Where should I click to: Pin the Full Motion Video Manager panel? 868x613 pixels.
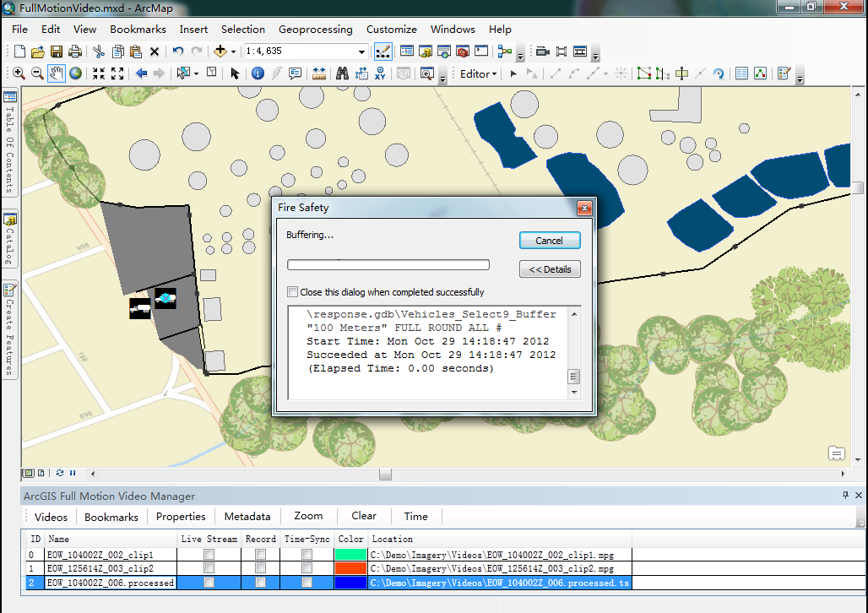click(845, 495)
